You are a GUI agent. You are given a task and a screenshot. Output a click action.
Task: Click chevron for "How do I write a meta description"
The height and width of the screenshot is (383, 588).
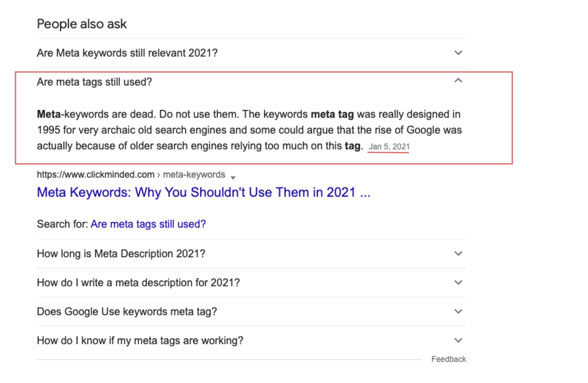click(458, 282)
